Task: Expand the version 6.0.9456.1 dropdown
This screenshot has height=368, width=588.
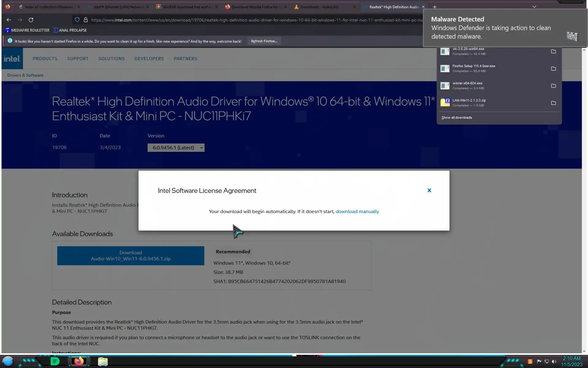Action: pos(176,148)
